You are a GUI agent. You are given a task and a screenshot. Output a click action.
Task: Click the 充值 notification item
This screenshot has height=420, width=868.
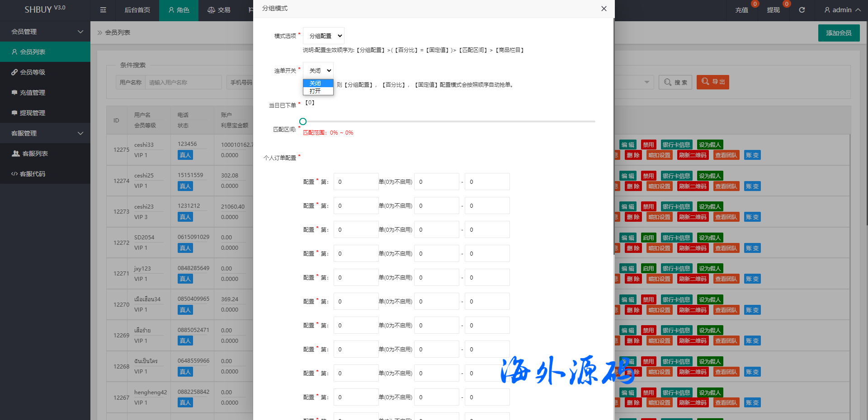tap(741, 10)
